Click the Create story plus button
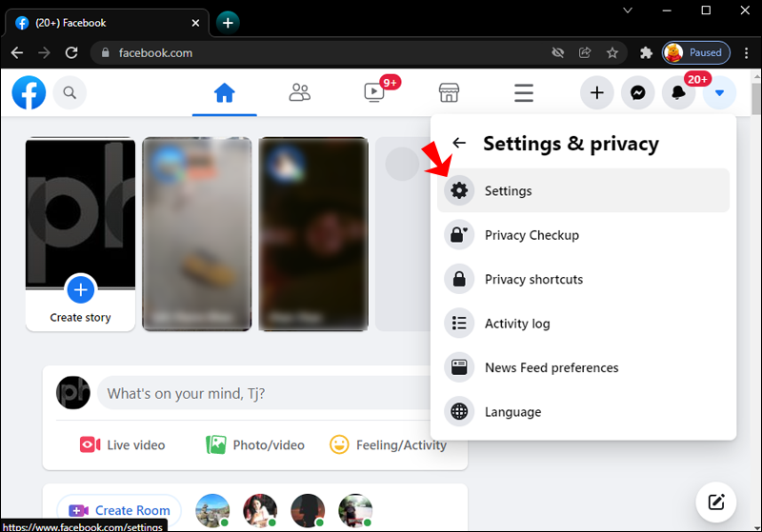Image resolution: width=762 pixels, height=532 pixels. 81,289
